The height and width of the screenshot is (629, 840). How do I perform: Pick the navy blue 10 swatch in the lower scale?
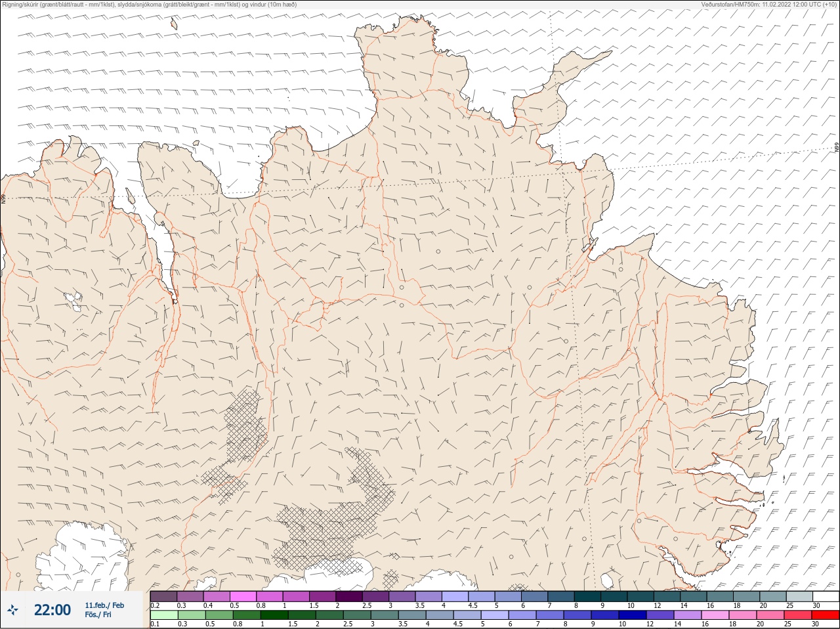click(x=633, y=615)
